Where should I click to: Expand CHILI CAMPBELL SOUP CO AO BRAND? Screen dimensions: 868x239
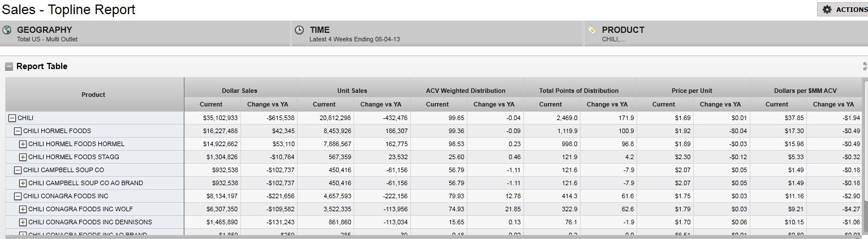tap(23, 183)
